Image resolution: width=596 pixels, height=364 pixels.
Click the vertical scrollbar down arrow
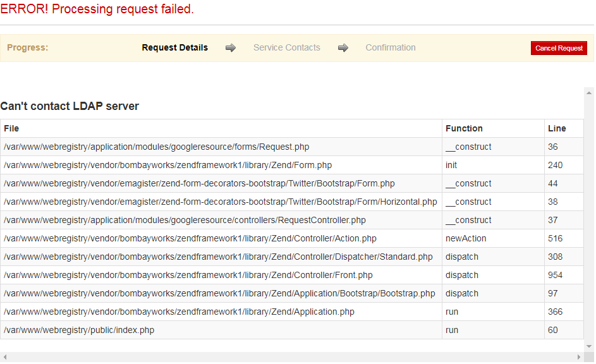pyautogui.click(x=588, y=346)
